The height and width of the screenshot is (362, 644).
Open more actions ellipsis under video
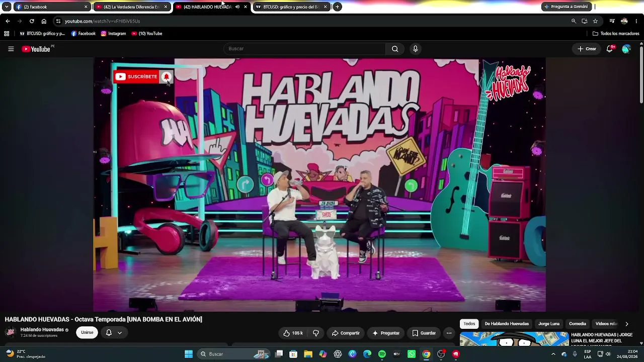[x=449, y=333]
